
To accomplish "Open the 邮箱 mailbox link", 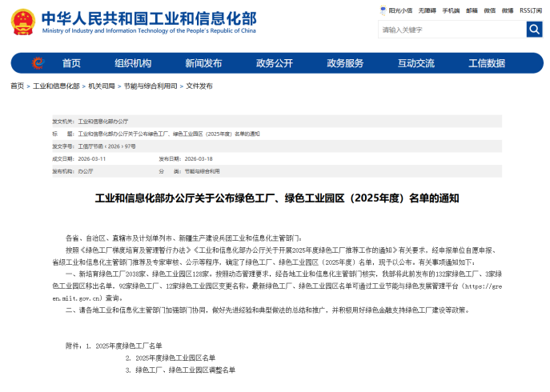I will (472, 10).
